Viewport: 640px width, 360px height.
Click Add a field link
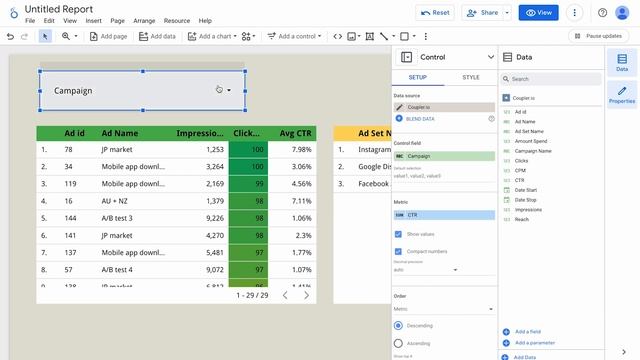[x=528, y=331]
